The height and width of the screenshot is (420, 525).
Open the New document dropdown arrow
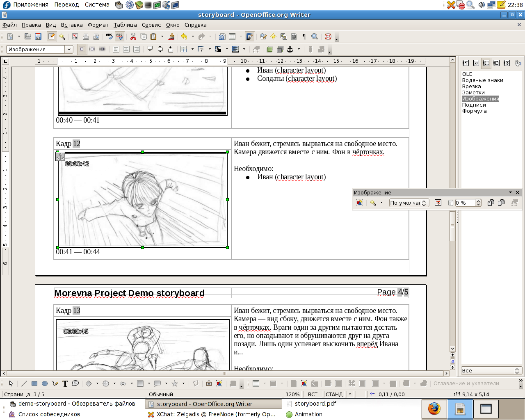pyautogui.click(x=19, y=37)
